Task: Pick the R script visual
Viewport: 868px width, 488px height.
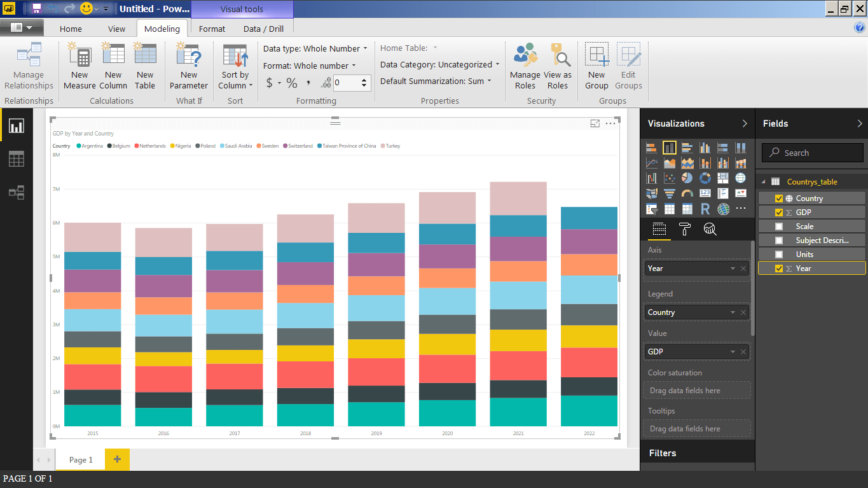Action: coord(705,208)
